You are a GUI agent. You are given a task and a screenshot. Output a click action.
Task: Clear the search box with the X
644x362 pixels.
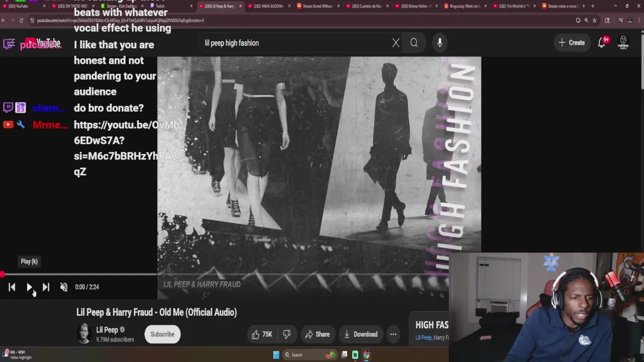pyautogui.click(x=396, y=43)
